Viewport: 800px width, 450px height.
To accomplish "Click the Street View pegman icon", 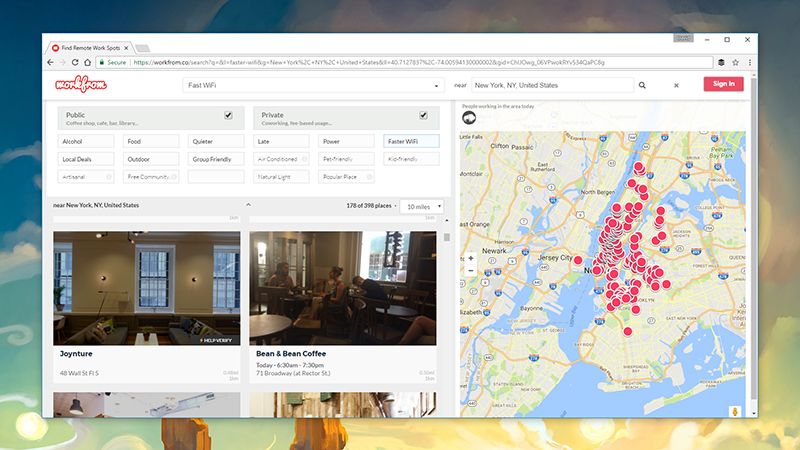I will (x=735, y=411).
